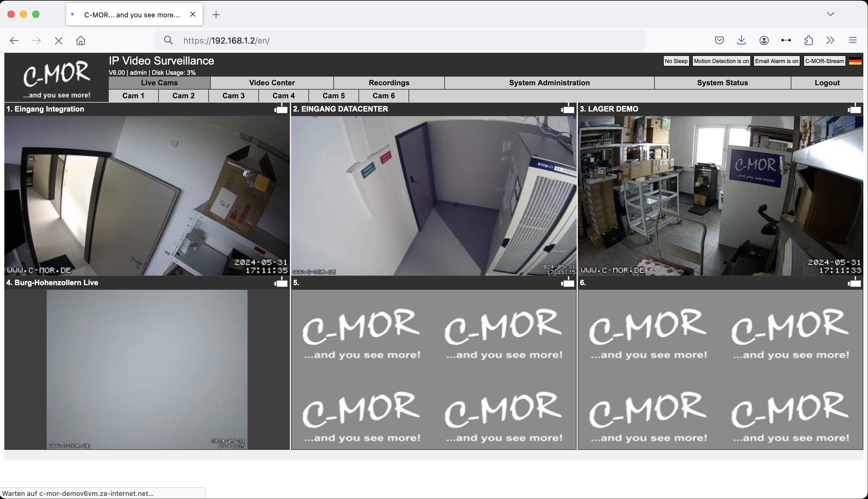The image size is (868, 499).
Task: Switch language via German flag icon
Action: coord(855,61)
